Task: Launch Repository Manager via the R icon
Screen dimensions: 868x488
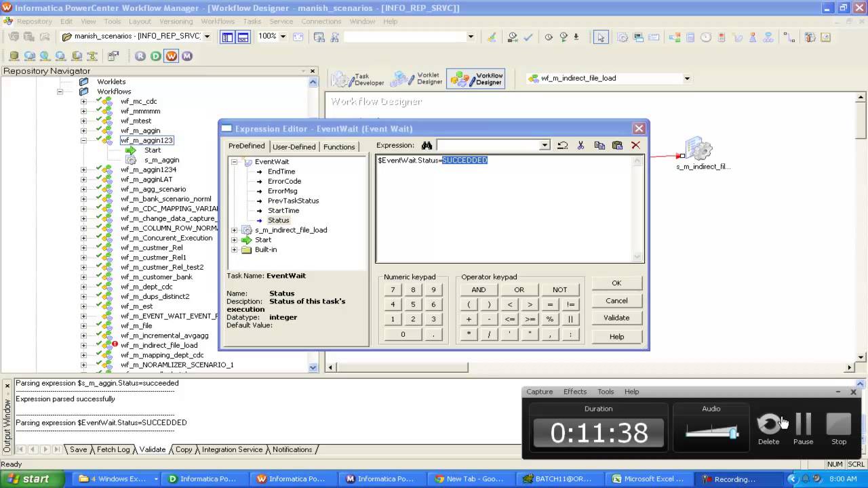Action: (x=140, y=56)
